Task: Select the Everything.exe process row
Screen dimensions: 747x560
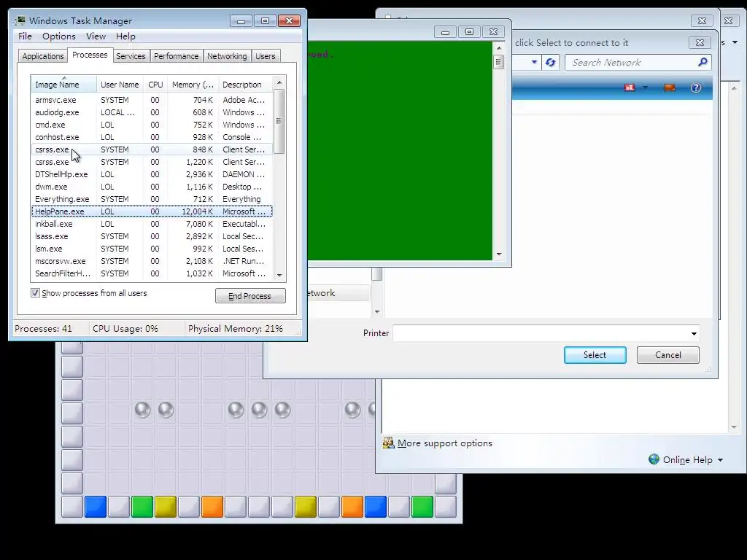Action: [x=152, y=199]
